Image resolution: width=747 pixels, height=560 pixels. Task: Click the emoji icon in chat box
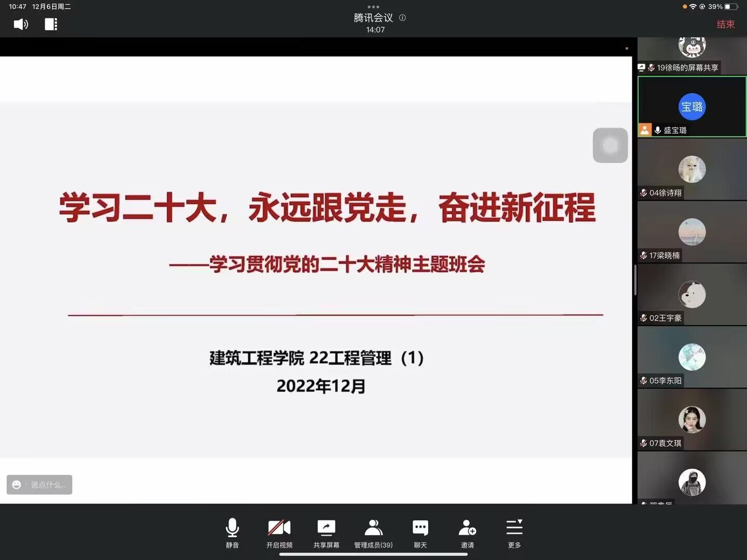pos(17,485)
